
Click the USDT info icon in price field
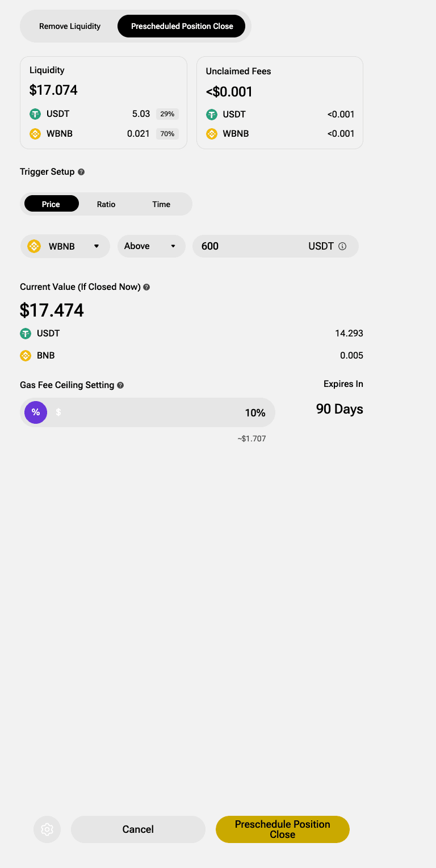342,246
